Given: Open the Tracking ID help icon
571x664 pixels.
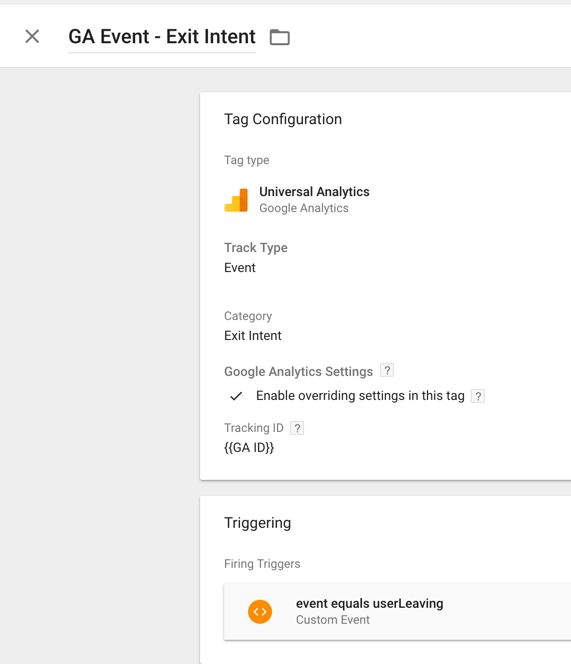Looking at the screenshot, I should pos(297,428).
